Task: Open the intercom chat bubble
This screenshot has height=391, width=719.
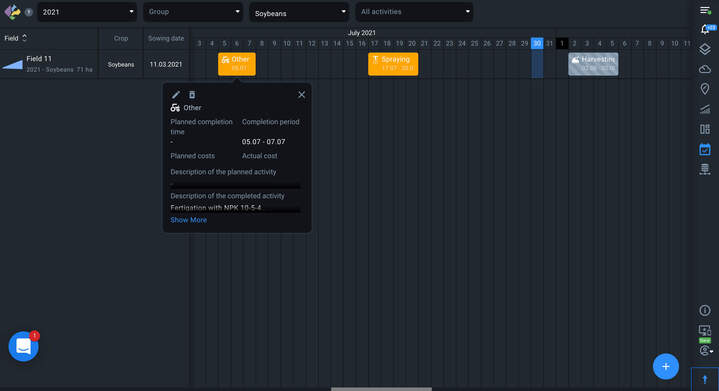Action: click(x=23, y=347)
